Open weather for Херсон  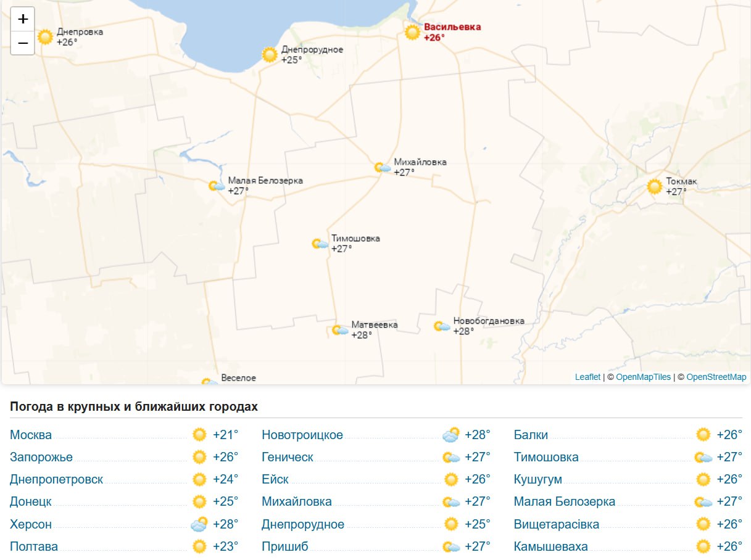(x=31, y=524)
